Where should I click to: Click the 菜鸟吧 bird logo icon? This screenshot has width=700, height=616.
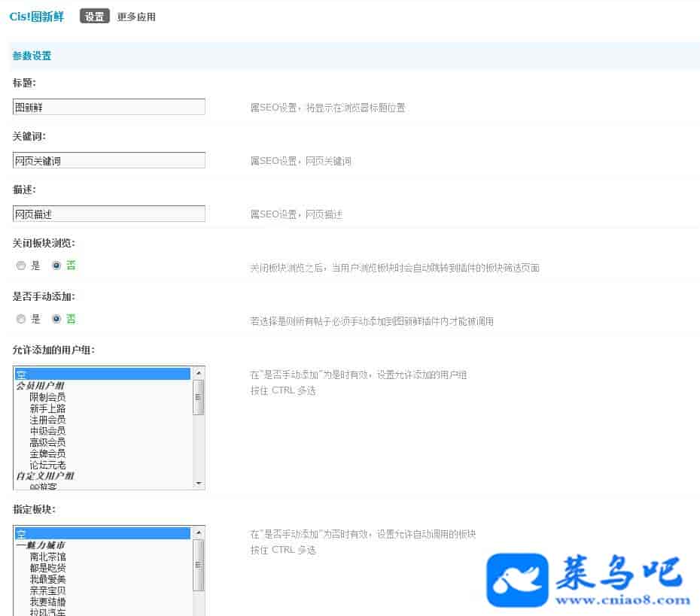517,580
